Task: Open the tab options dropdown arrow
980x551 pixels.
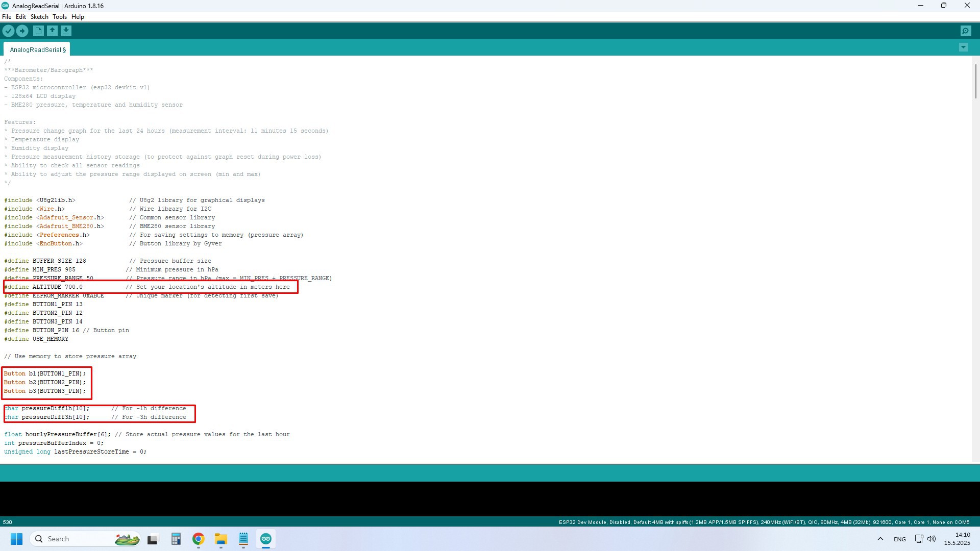Action: tap(963, 47)
